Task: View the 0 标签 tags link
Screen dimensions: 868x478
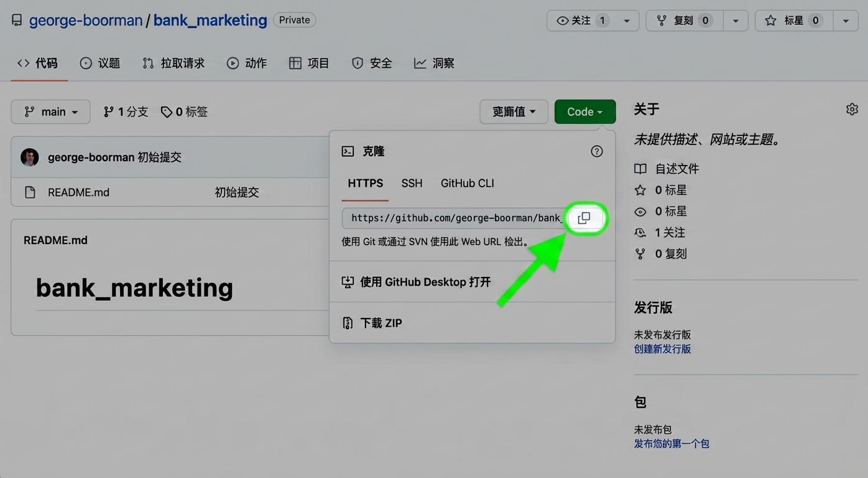Action: [x=184, y=112]
